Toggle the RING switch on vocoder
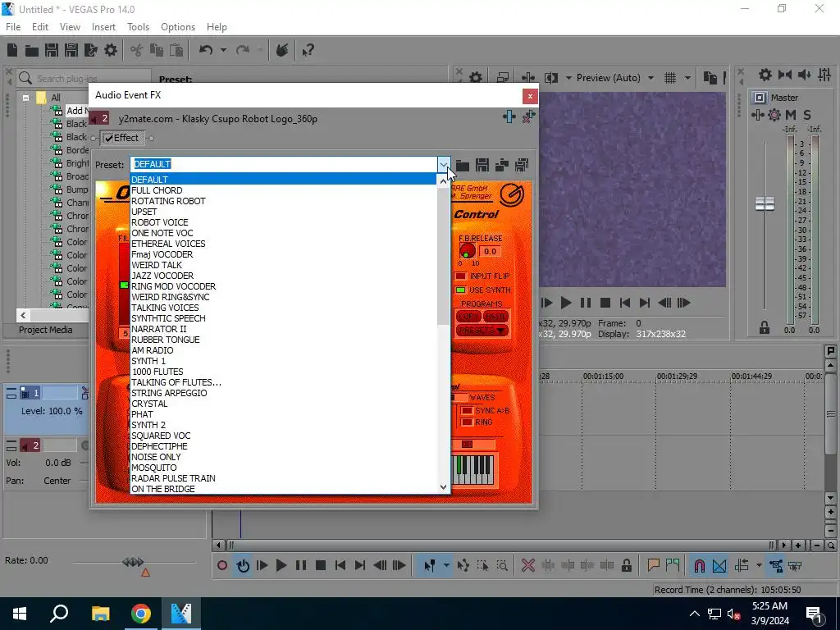Image resolution: width=840 pixels, height=630 pixels. 467,422
